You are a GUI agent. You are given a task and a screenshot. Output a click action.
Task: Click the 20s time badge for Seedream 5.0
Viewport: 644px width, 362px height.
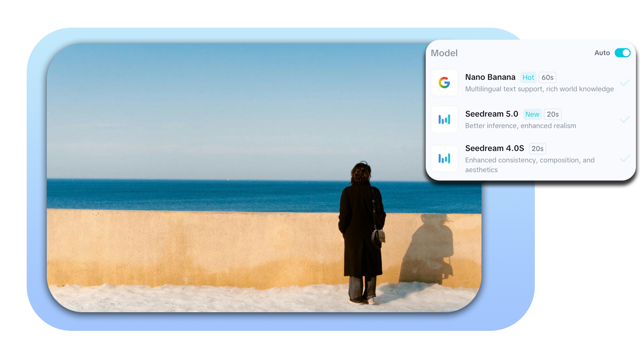552,114
